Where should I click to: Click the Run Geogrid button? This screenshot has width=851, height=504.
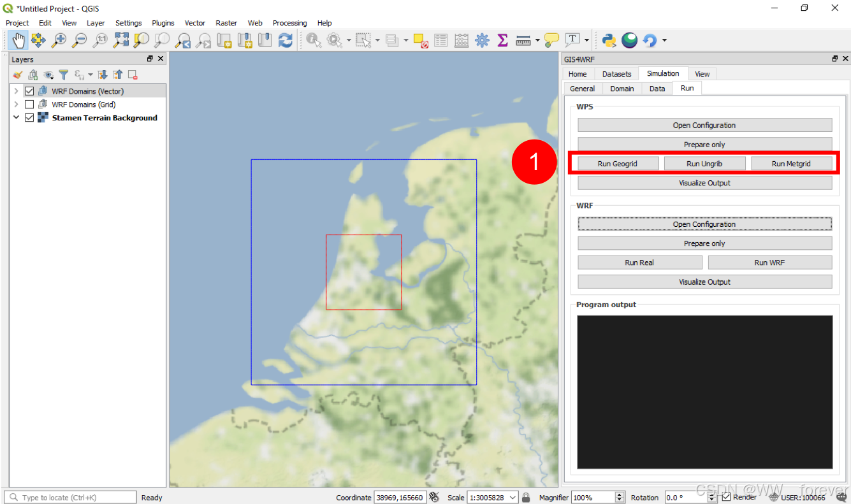[618, 164]
